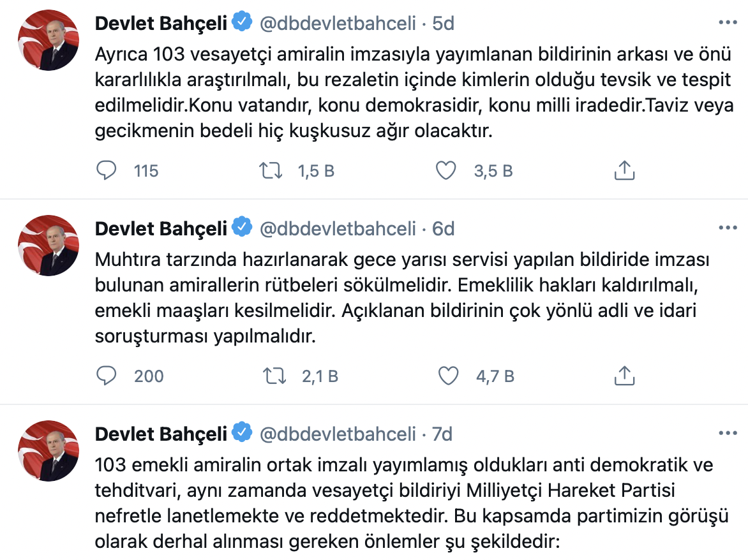Click the profile avatar on the 6d tweet
748x560 pixels.
point(49,245)
